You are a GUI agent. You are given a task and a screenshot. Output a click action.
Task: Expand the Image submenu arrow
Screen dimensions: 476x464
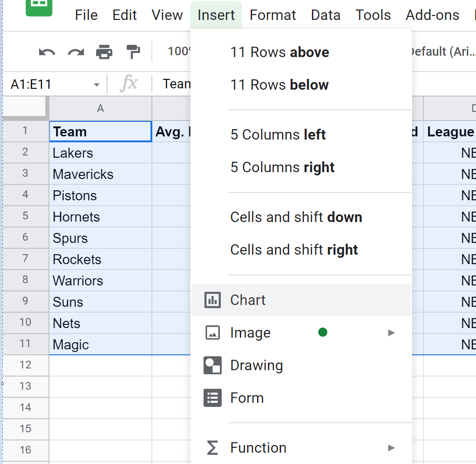[x=391, y=332]
